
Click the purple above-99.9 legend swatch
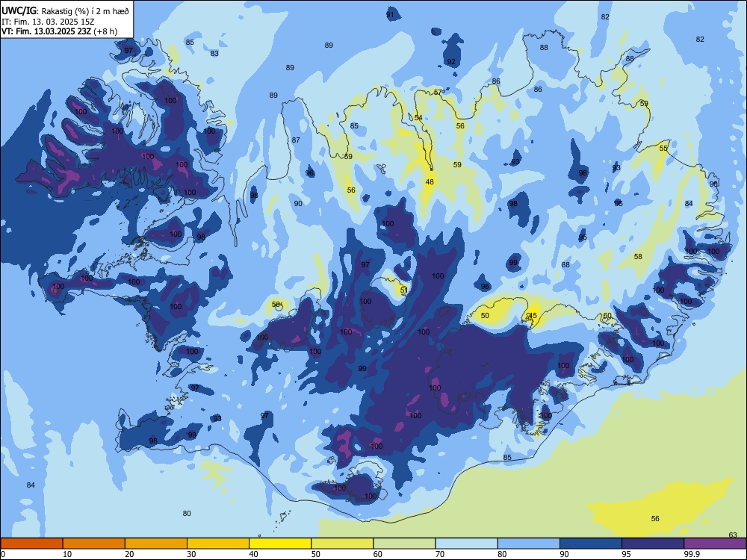[715, 544]
